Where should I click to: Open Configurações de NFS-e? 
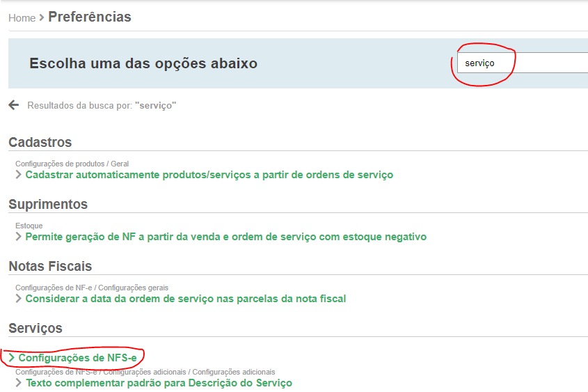(x=82, y=358)
